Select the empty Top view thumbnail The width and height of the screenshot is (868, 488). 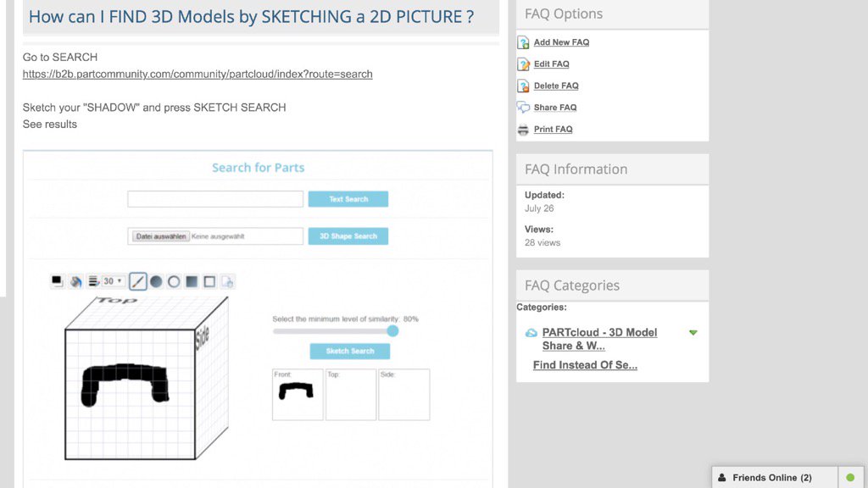(x=351, y=395)
